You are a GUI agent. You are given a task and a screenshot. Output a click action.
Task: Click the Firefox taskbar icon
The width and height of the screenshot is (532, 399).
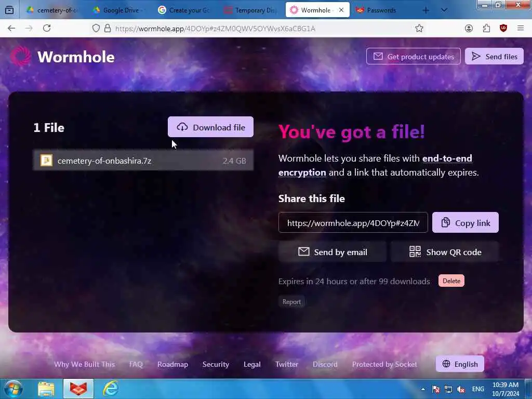coord(78,389)
